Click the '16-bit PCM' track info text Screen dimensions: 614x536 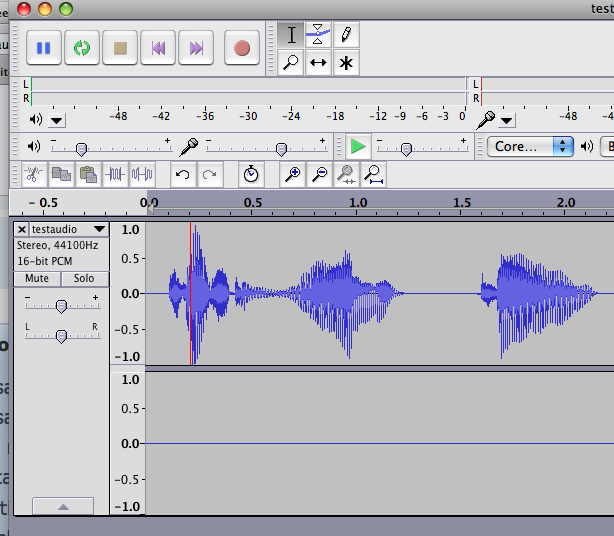click(x=45, y=261)
